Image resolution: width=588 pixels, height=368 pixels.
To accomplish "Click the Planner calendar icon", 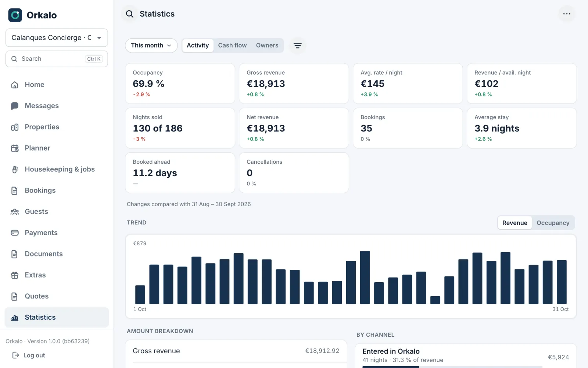I will coord(15,148).
